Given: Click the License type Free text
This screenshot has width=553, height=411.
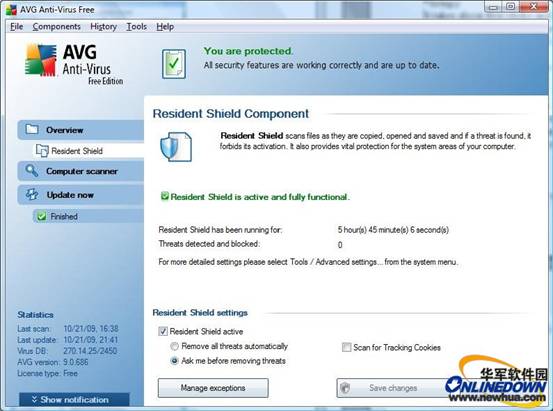Looking at the screenshot, I should (70, 373).
